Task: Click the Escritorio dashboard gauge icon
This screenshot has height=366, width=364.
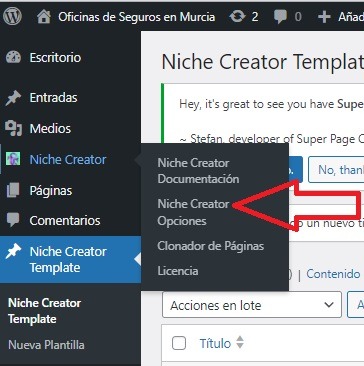Action: coord(13,57)
